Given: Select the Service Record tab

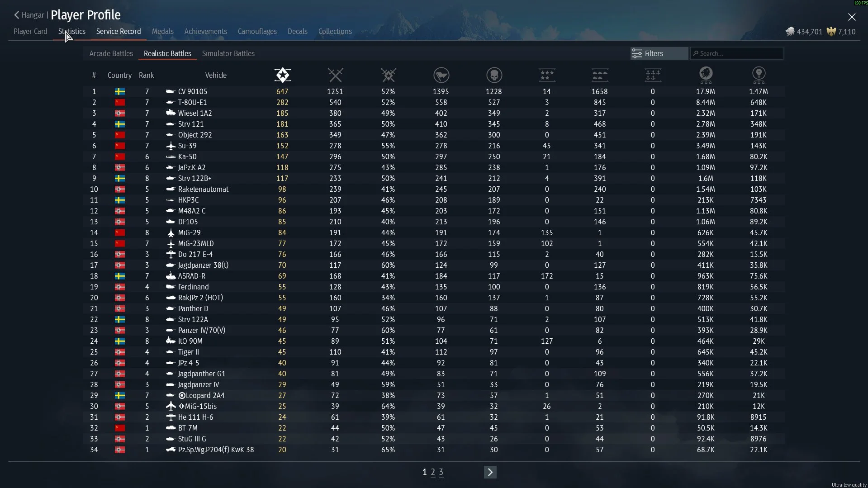Looking at the screenshot, I should click(x=119, y=31).
